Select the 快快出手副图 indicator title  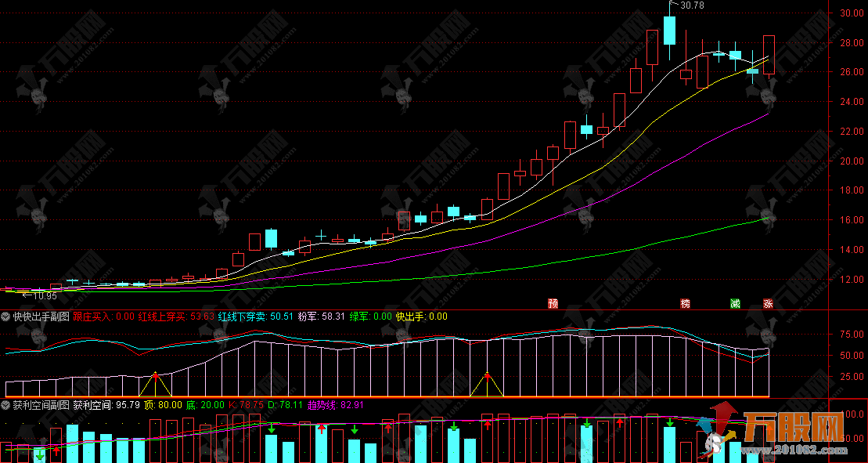pyautogui.click(x=41, y=317)
